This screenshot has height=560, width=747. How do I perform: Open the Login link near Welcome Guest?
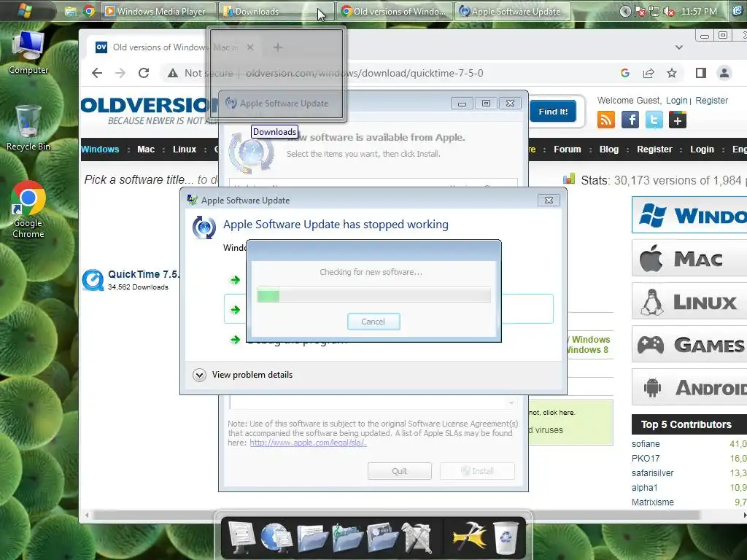click(x=676, y=100)
